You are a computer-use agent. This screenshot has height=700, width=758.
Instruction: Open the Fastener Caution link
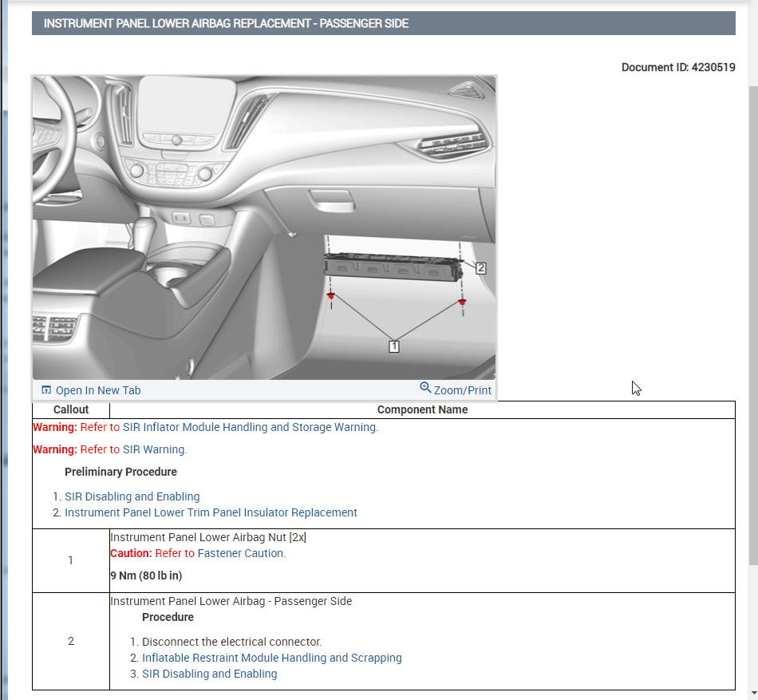(241, 553)
